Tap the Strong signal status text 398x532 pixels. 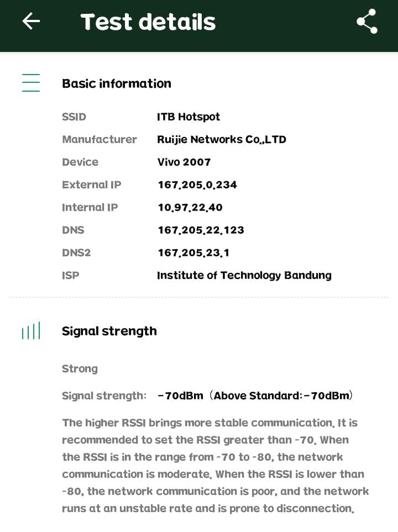pos(80,368)
